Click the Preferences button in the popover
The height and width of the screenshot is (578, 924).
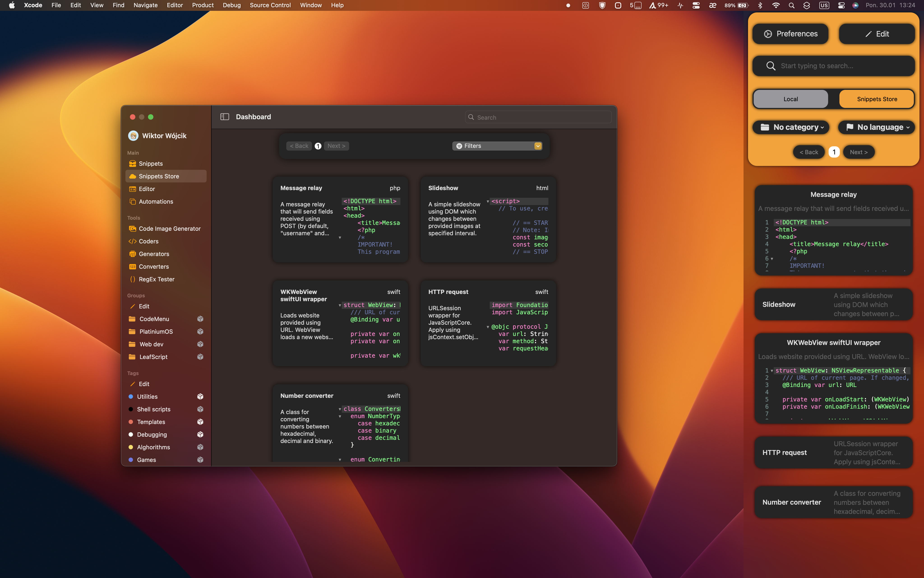(790, 34)
